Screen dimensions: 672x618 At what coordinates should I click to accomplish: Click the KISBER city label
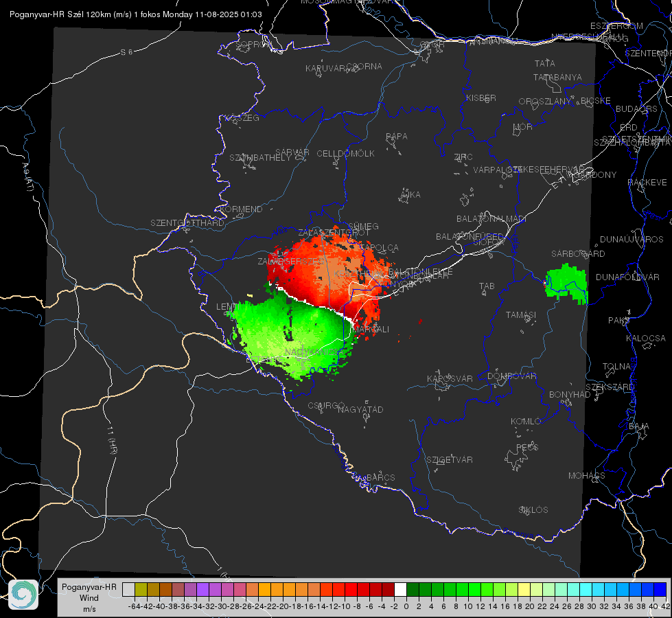pos(481,98)
